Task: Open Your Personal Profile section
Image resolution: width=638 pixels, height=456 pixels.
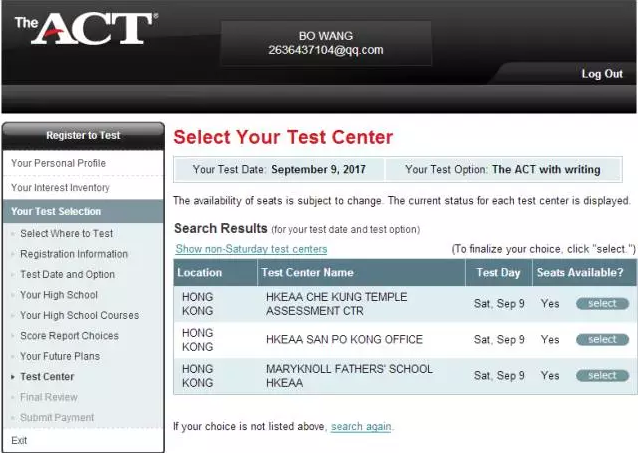Action: point(58,163)
